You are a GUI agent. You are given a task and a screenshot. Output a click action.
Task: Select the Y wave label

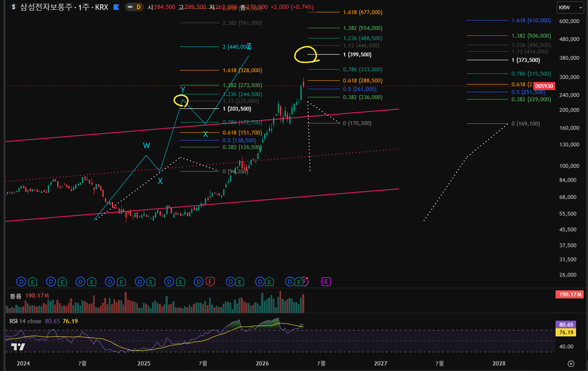(x=182, y=90)
